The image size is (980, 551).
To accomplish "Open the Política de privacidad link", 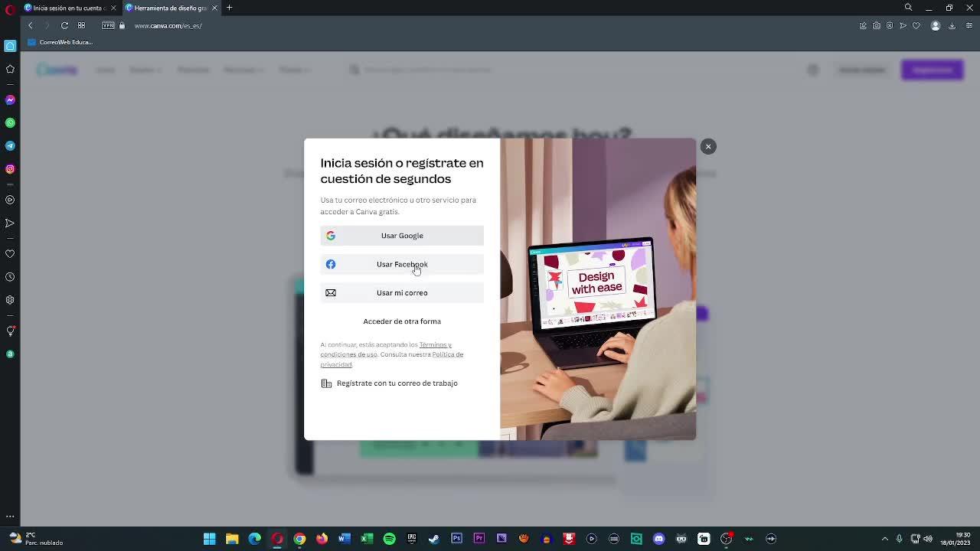I will pos(392,360).
